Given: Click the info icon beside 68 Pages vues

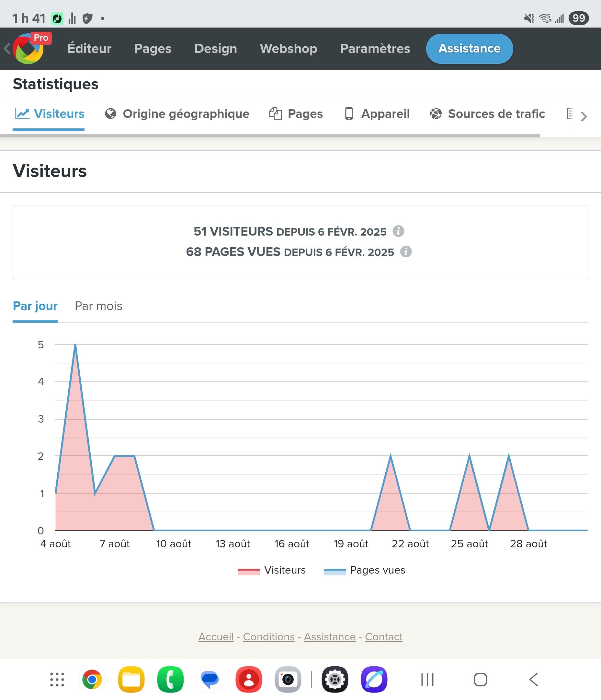Looking at the screenshot, I should (406, 252).
